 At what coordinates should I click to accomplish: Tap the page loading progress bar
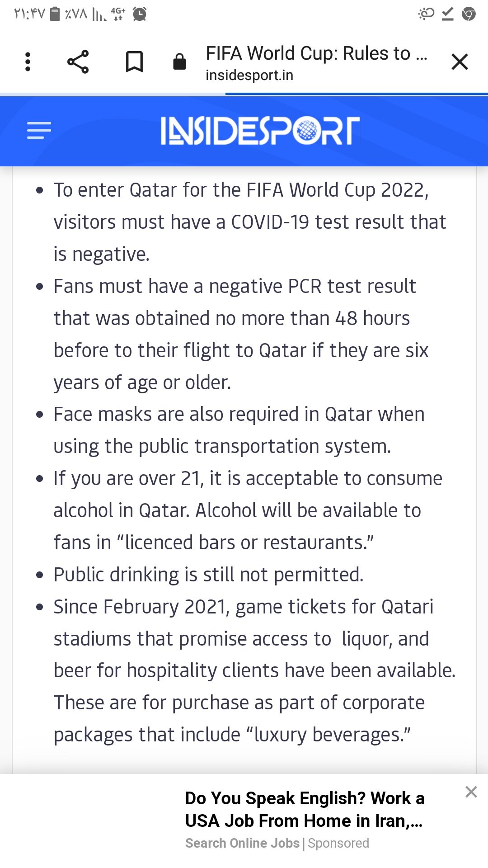click(x=244, y=94)
